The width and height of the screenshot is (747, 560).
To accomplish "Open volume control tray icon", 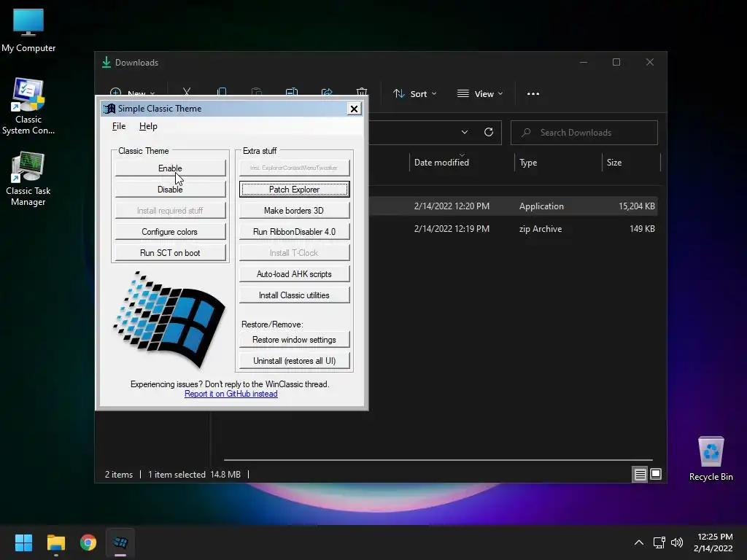I will (x=676, y=542).
